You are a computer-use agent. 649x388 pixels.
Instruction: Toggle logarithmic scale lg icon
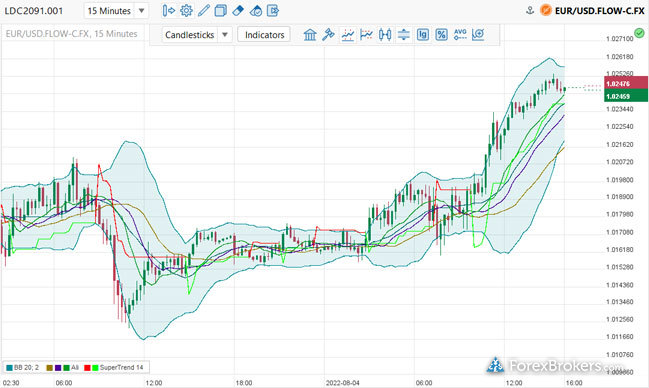point(423,35)
